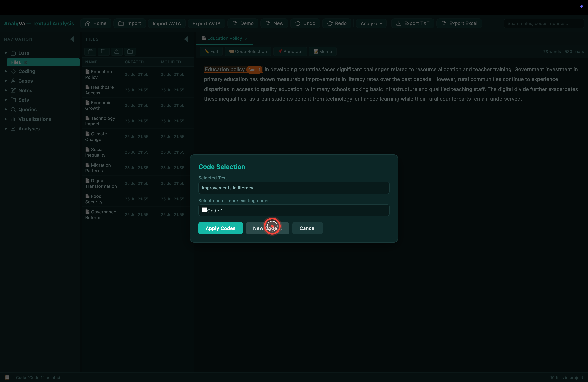The width and height of the screenshot is (588, 382).
Task: Open the Governance Reform file
Action: click(138, 214)
